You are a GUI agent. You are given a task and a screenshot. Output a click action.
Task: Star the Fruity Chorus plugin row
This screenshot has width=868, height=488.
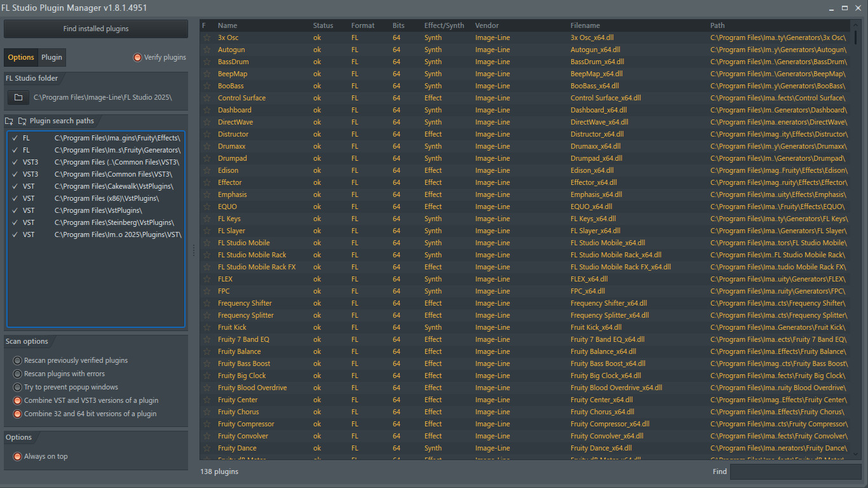(x=207, y=412)
